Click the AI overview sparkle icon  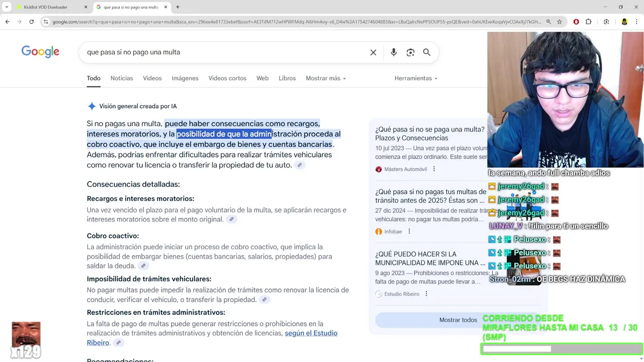92,106
